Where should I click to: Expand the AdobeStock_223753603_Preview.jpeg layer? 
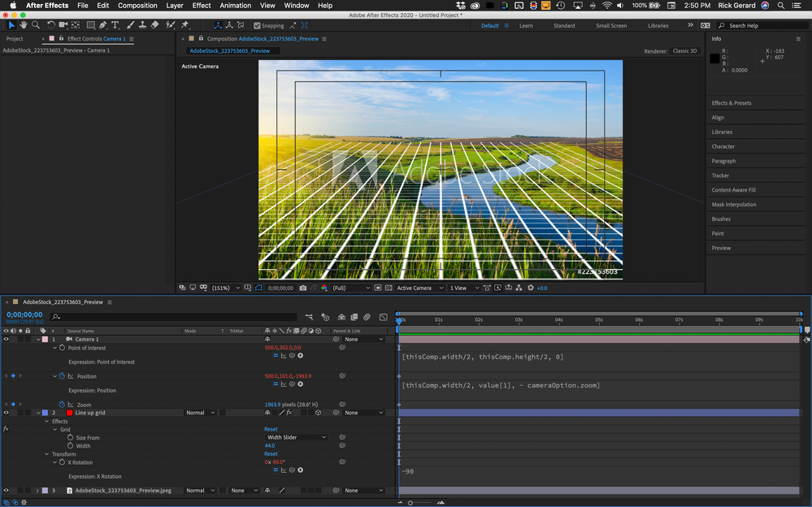(x=37, y=491)
